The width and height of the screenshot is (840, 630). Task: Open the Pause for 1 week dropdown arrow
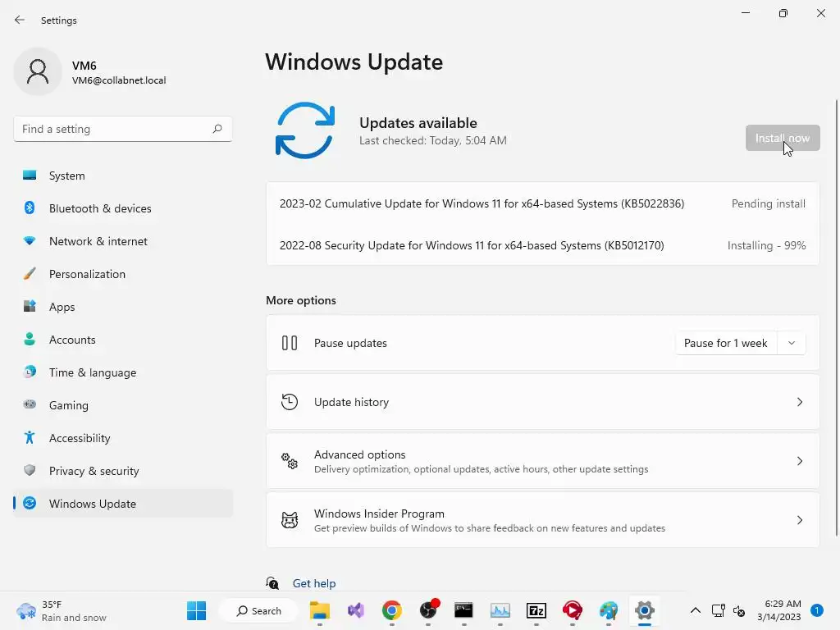(792, 343)
